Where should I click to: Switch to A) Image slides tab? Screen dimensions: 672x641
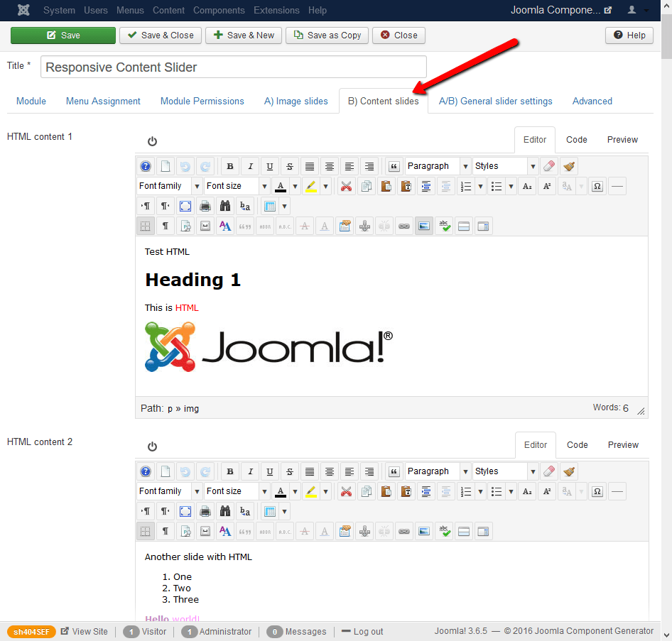coord(296,101)
